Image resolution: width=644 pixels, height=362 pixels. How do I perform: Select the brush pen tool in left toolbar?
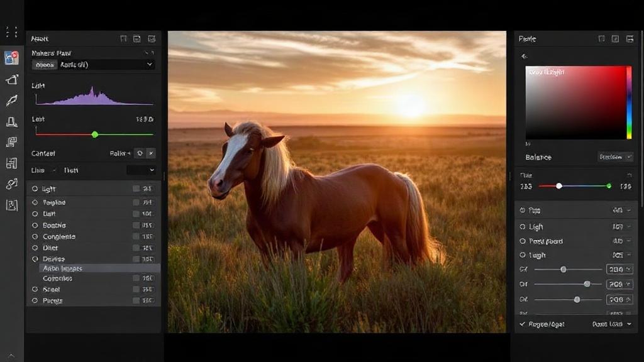tap(11, 101)
